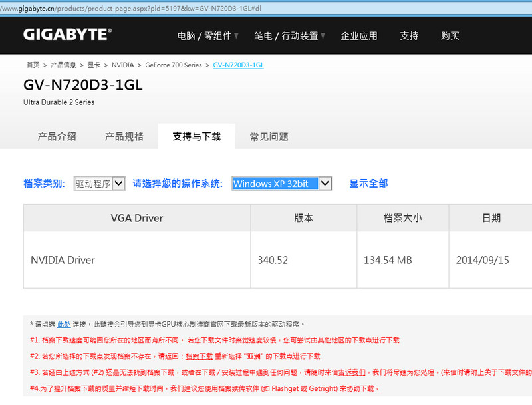This screenshot has height=405, width=532.
Task: Follow the 此处 link in the note
Action: point(64,325)
